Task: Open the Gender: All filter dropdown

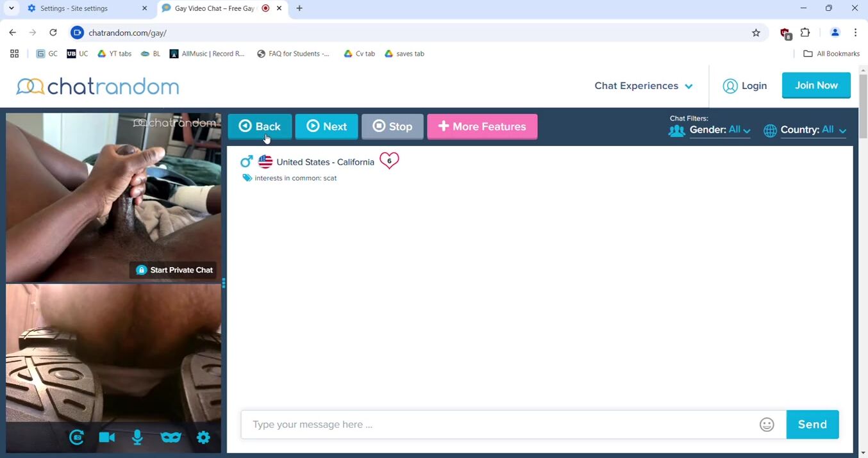Action: tap(719, 130)
